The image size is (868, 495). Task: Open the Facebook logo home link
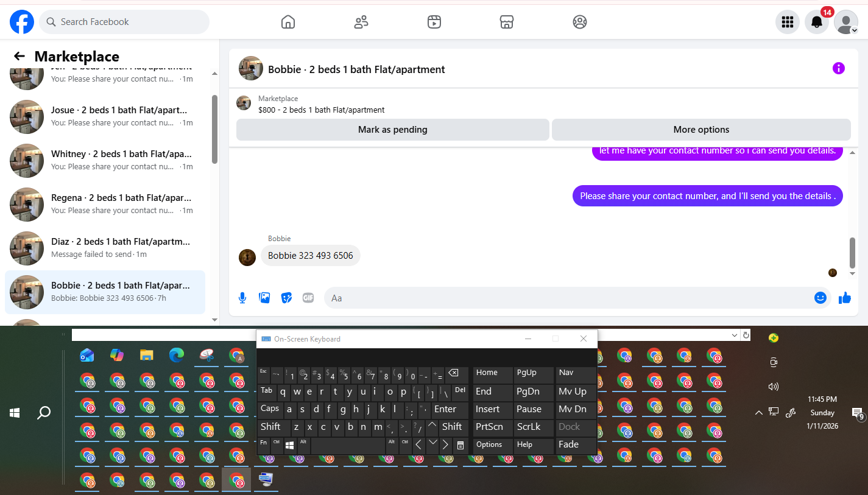22,22
